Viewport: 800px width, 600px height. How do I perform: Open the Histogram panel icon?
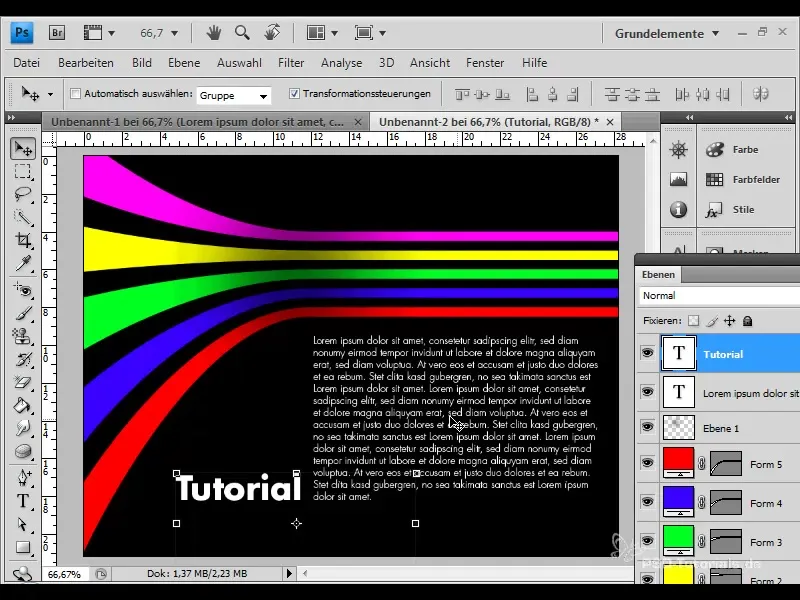[678, 179]
